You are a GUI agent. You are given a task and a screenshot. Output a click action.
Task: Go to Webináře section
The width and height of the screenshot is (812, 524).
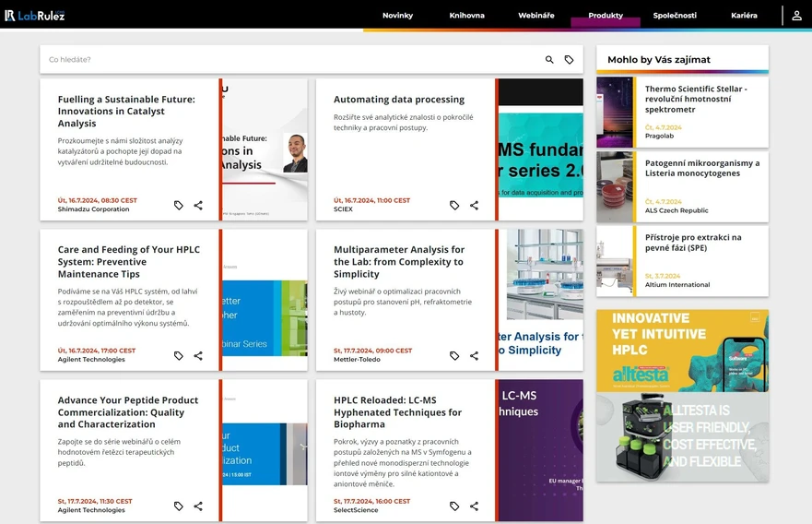point(536,15)
